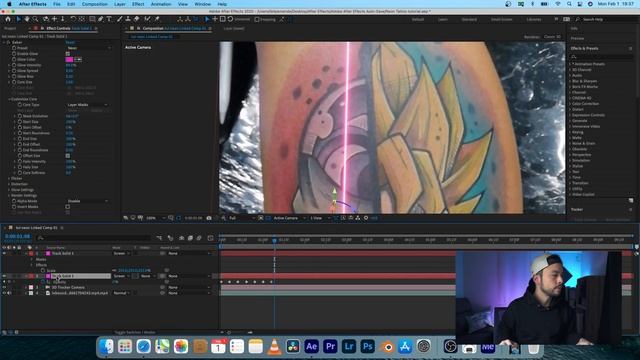This screenshot has height=360, width=640.
Task: Click the timeline layer search field
Action: click(94, 238)
